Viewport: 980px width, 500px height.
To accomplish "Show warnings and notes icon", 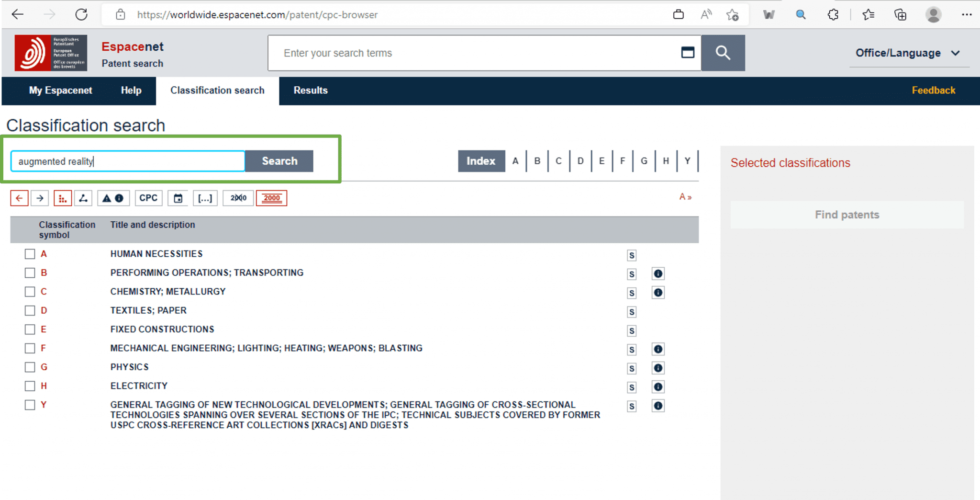I will [x=113, y=198].
